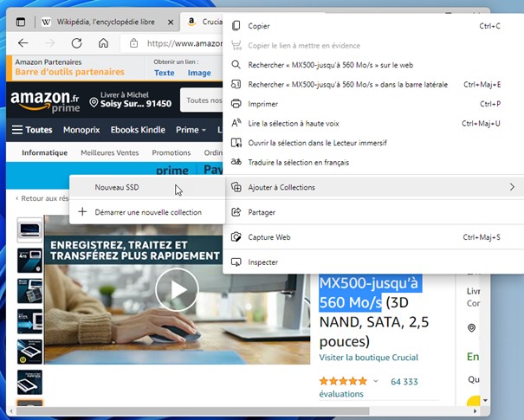Screen dimensions: 524x420
Task: Choose Copier from the context menu
Action: 258,26
